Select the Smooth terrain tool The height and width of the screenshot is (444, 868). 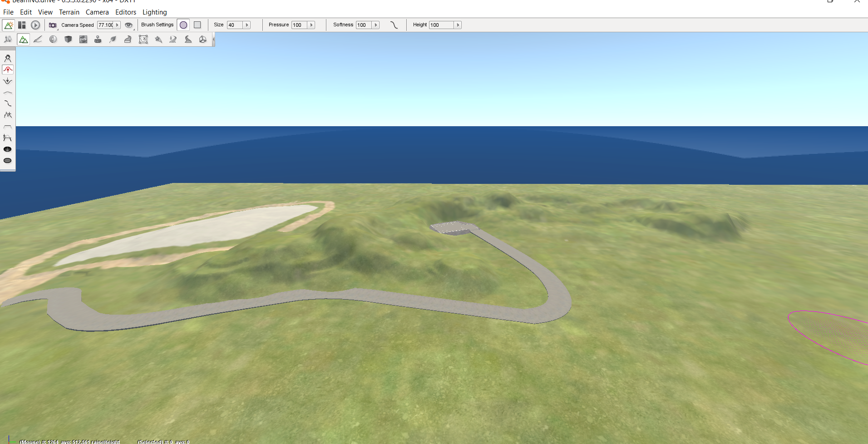pos(8,92)
